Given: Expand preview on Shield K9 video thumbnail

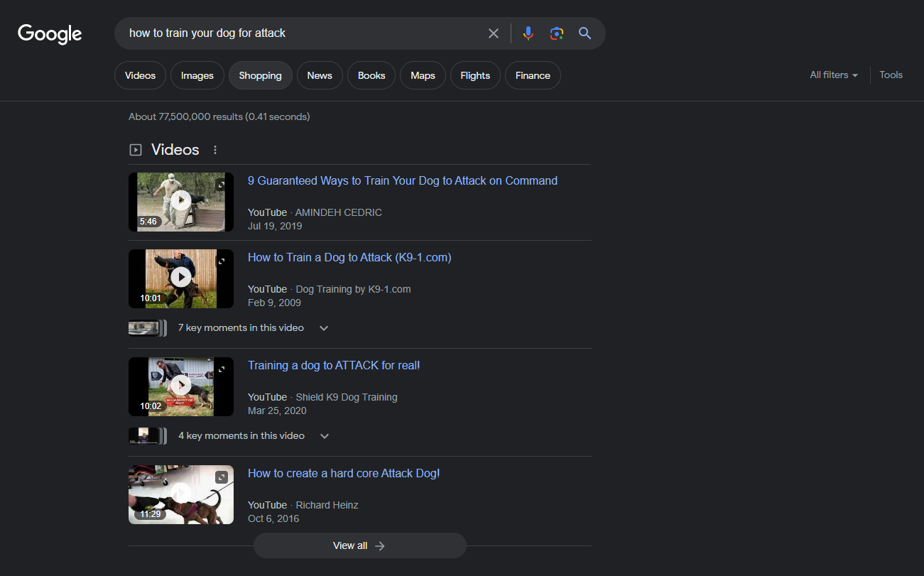Looking at the screenshot, I should tap(221, 369).
